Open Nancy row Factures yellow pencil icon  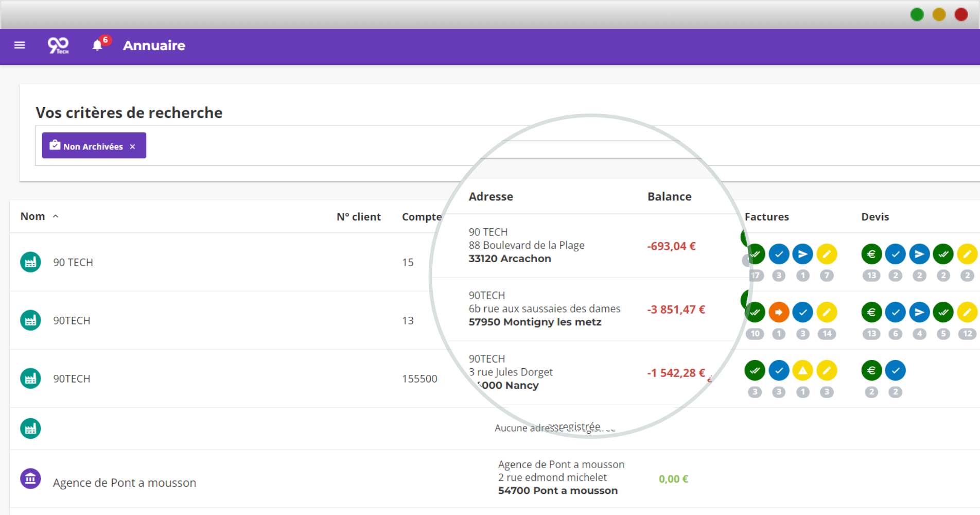[827, 370]
